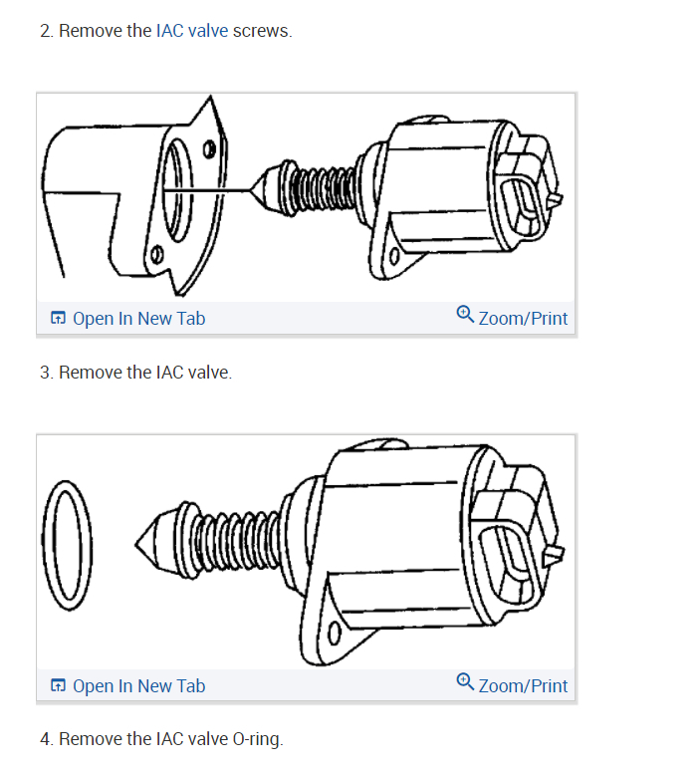Click the pintle cone tip in second diagram

[x=148, y=543]
